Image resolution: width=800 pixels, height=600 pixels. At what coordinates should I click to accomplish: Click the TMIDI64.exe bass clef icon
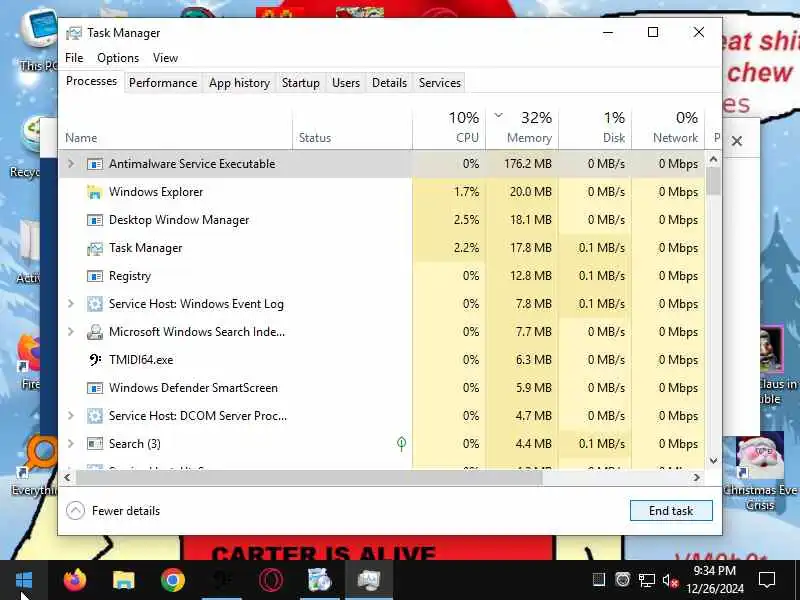pos(95,360)
